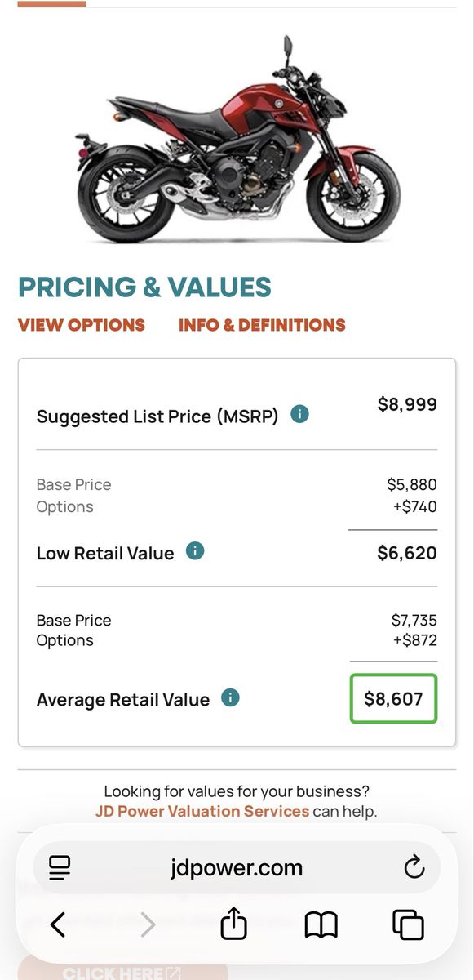Tap the MSRP info icon

click(299, 415)
